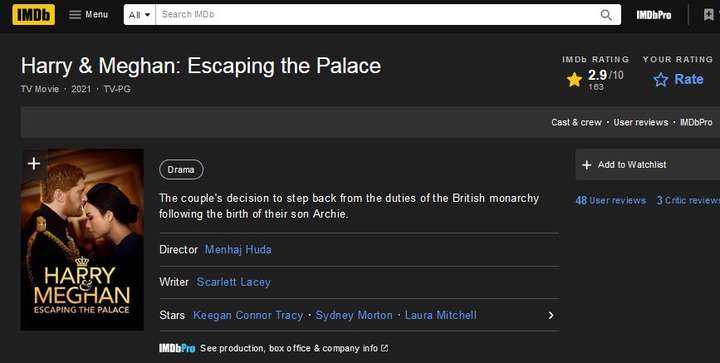View the 48 User reviews link

pos(610,201)
